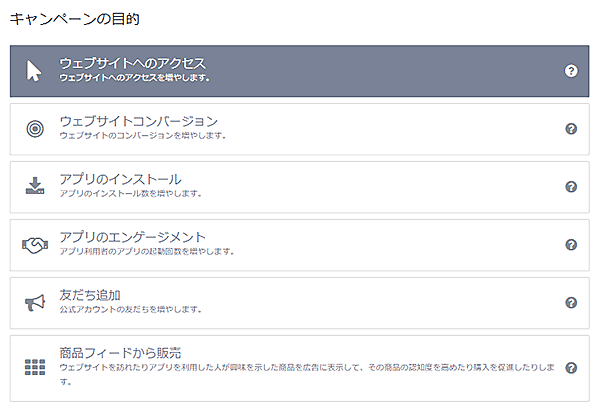Open help for ウェブサイトへのアクセス

point(571,70)
